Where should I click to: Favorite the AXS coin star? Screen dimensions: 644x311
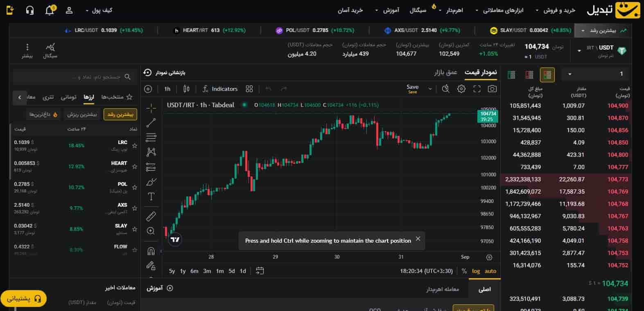point(135,208)
